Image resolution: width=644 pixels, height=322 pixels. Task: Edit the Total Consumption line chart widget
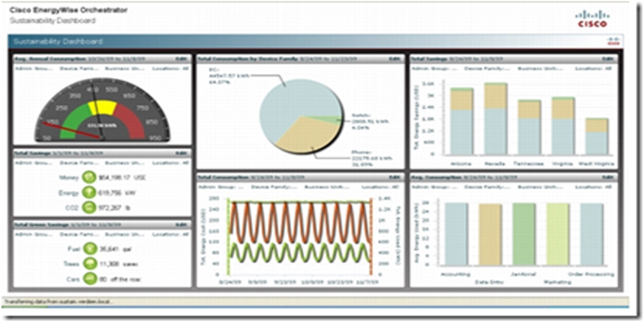(394, 177)
